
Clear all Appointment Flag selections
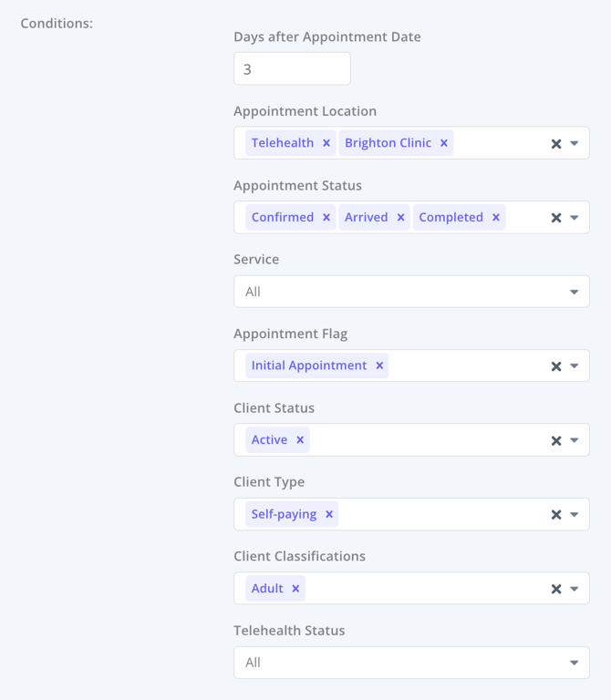(x=556, y=366)
